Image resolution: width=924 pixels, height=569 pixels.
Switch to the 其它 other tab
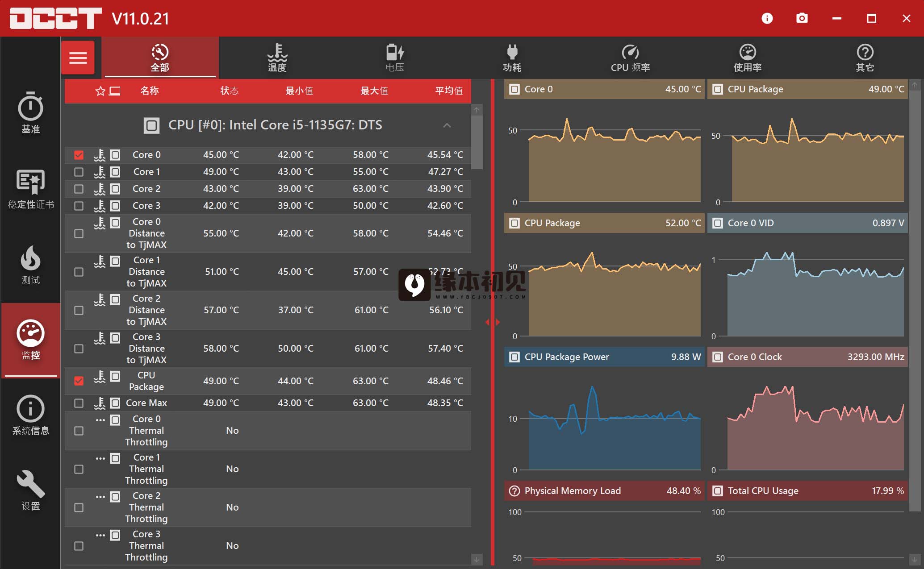coord(865,58)
